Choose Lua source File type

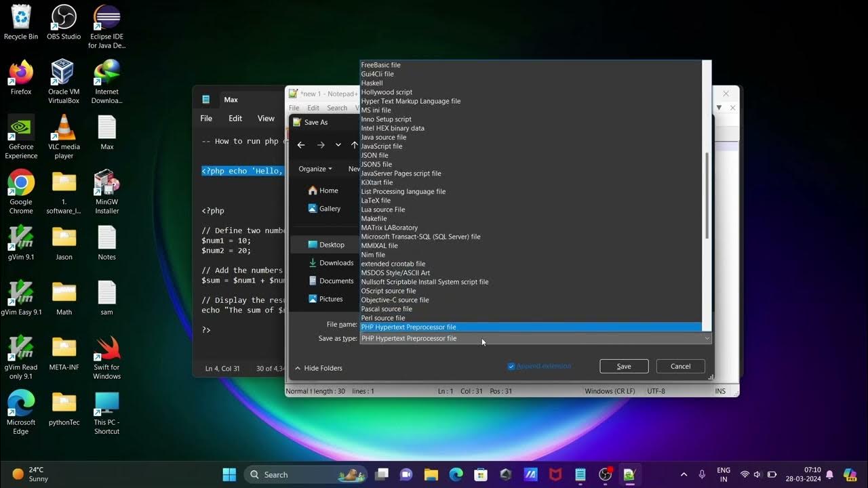[530, 209]
